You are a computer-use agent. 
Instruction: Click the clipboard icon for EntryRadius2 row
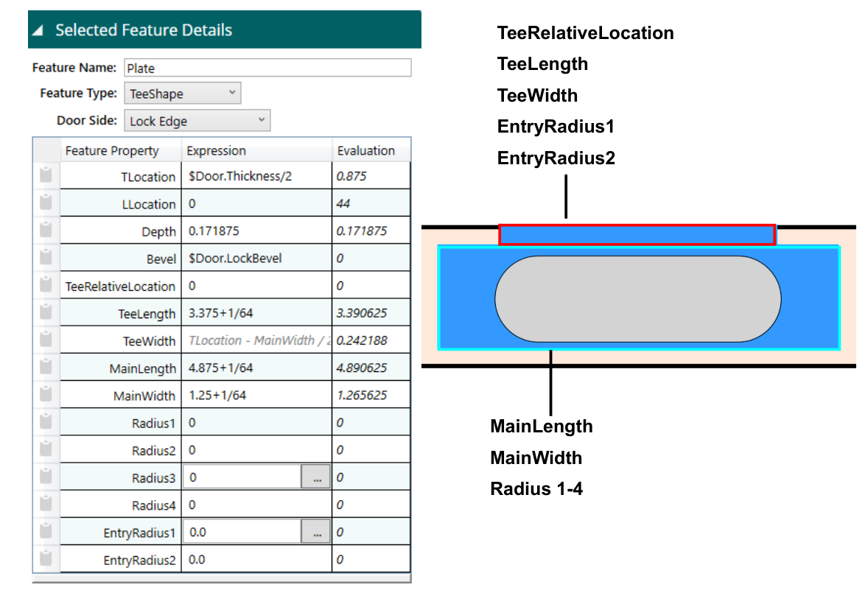46,559
